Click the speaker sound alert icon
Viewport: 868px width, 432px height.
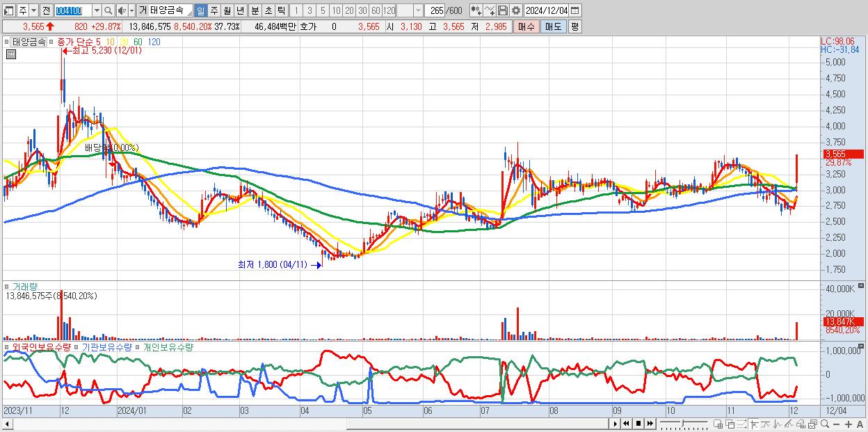point(122,10)
